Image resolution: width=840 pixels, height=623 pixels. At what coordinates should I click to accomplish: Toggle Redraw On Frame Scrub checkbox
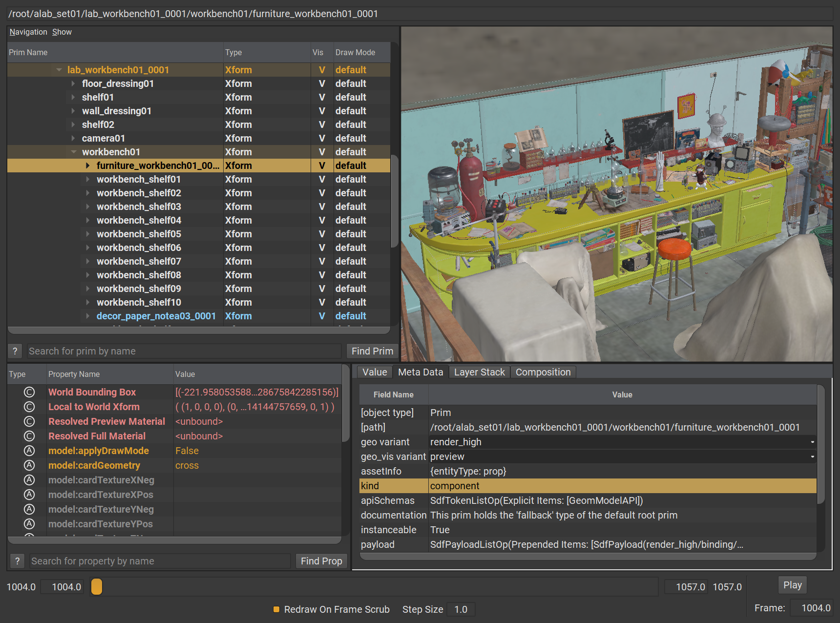click(x=276, y=609)
